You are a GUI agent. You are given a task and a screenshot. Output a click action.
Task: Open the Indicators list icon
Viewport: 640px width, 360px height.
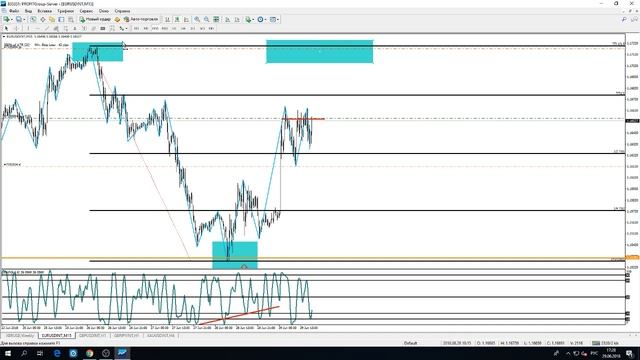pos(248,19)
